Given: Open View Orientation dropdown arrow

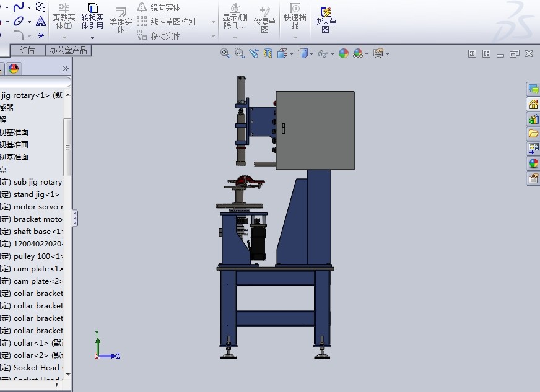Looking at the screenshot, I should pyautogui.click(x=291, y=54).
